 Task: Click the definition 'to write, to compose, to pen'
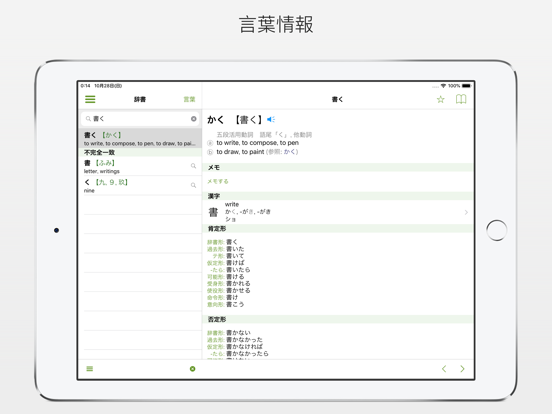(x=257, y=143)
